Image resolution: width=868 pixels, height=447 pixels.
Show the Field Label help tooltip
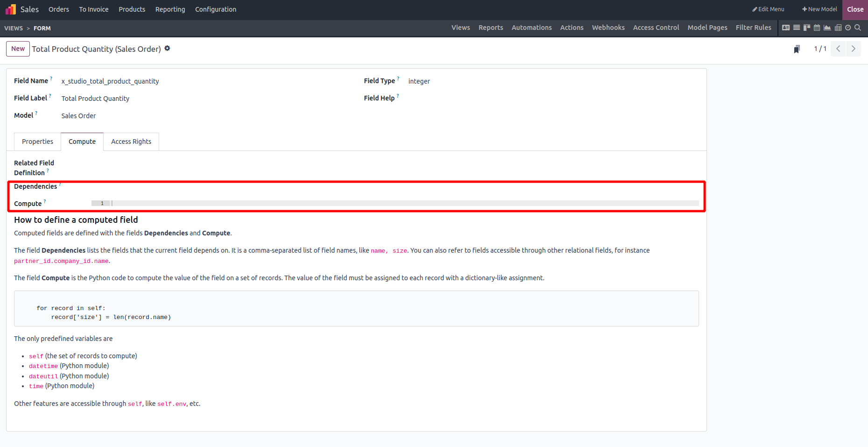coord(50,96)
